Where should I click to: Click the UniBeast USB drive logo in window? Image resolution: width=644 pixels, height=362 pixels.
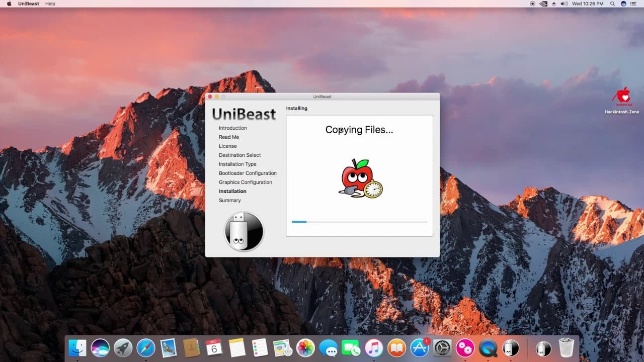(x=244, y=231)
